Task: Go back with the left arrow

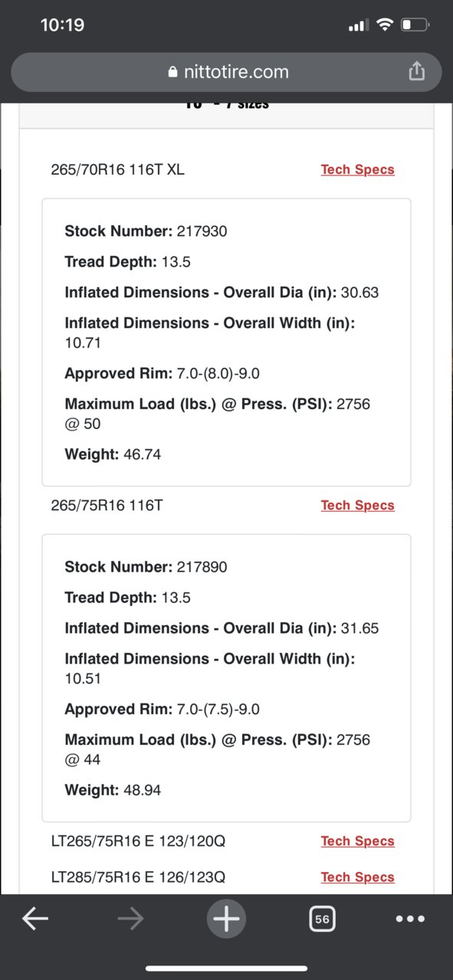Action: (35, 919)
